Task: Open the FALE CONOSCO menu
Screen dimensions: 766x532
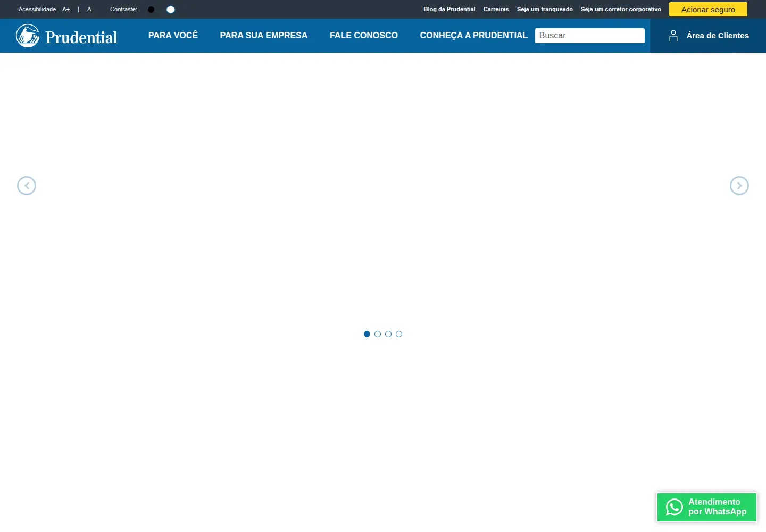Action: 364,35
